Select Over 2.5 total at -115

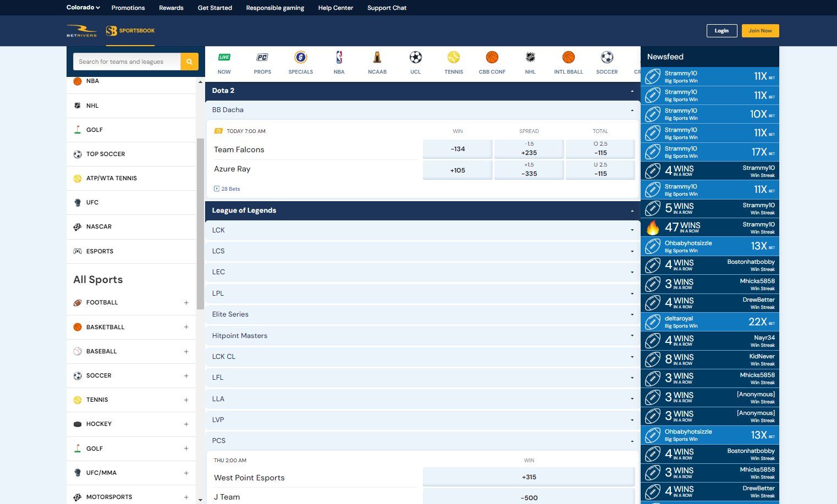tap(601, 149)
